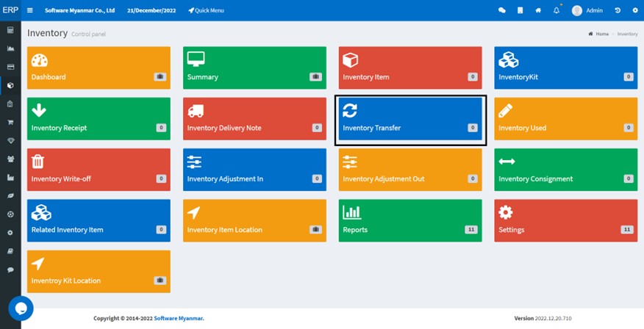Viewport: 644px width, 329px height.
Task: Open the Quick Menu
Action: (206, 10)
